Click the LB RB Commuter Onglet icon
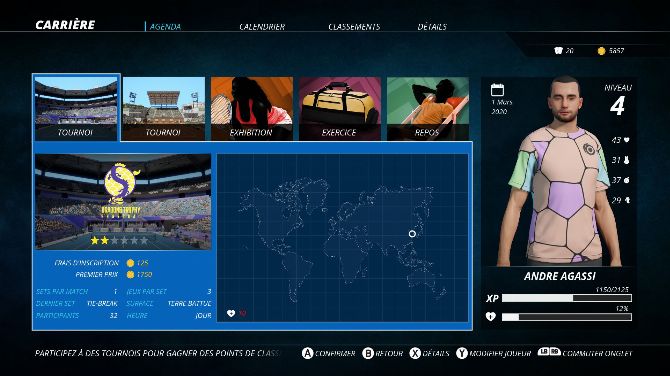Viewport: 670px width, 376px height. 549,352
